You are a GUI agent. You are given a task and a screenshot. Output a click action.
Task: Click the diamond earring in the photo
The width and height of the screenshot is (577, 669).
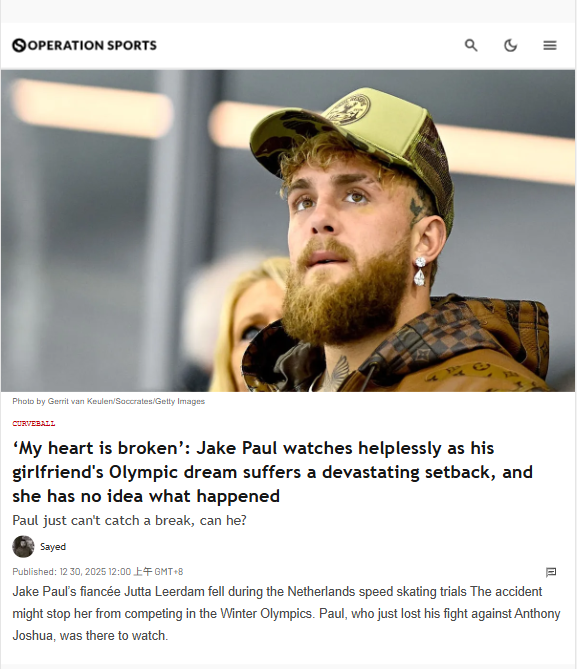point(420,272)
